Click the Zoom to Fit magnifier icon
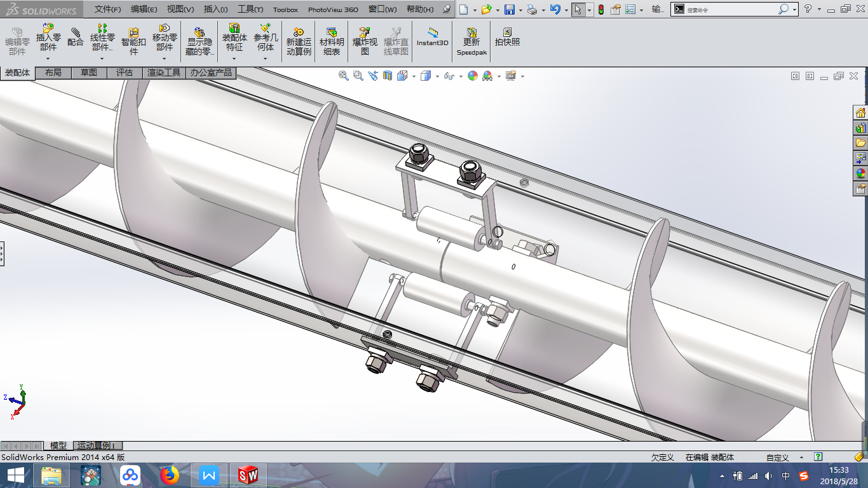The height and width of the screenshot is (488, 868). coord(344,76)
